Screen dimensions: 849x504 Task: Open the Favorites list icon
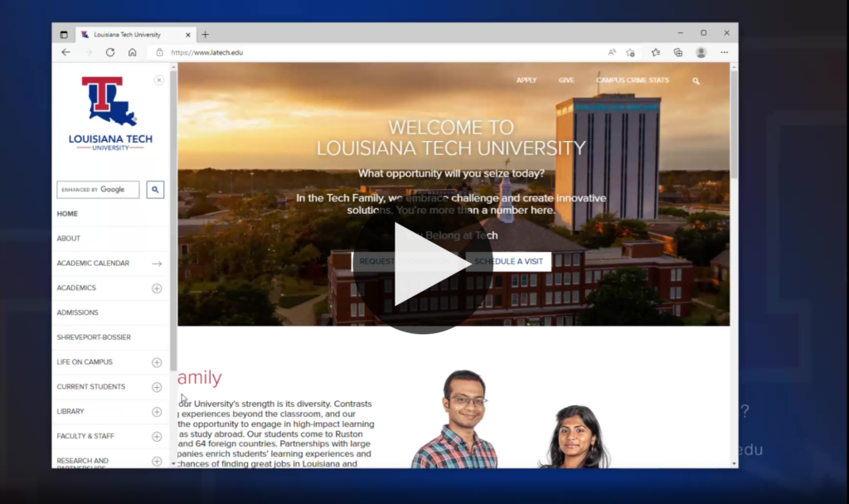click(x=656, y=52)
